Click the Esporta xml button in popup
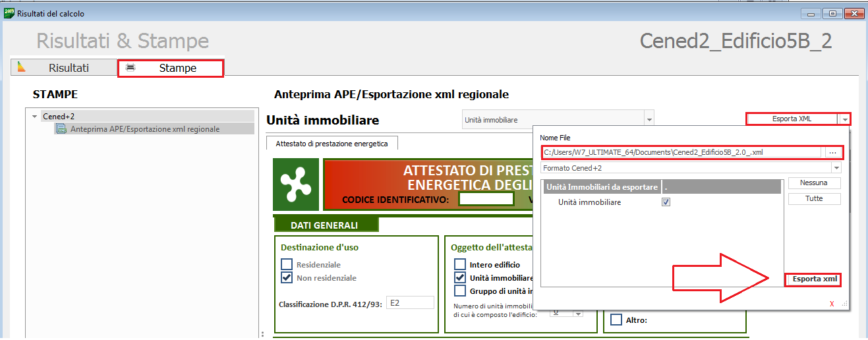This screenshot has height=340, width=868. [814, 279]
